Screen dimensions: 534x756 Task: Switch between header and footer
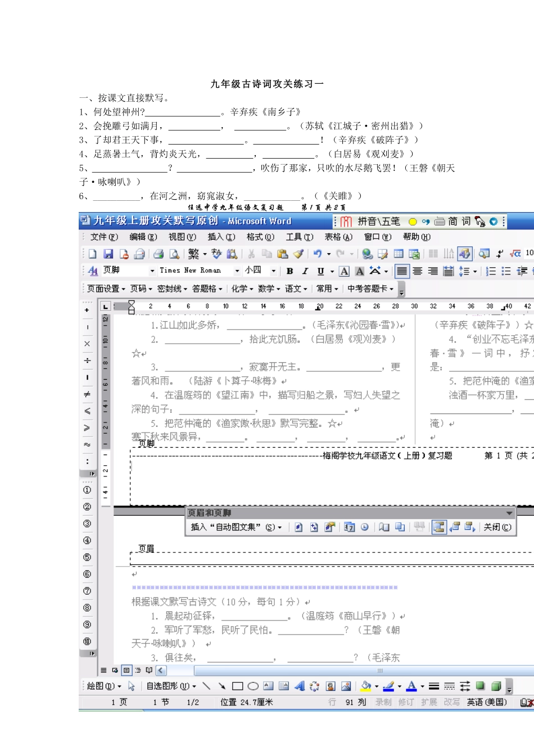pyautogui.click(x=439, y=527)
